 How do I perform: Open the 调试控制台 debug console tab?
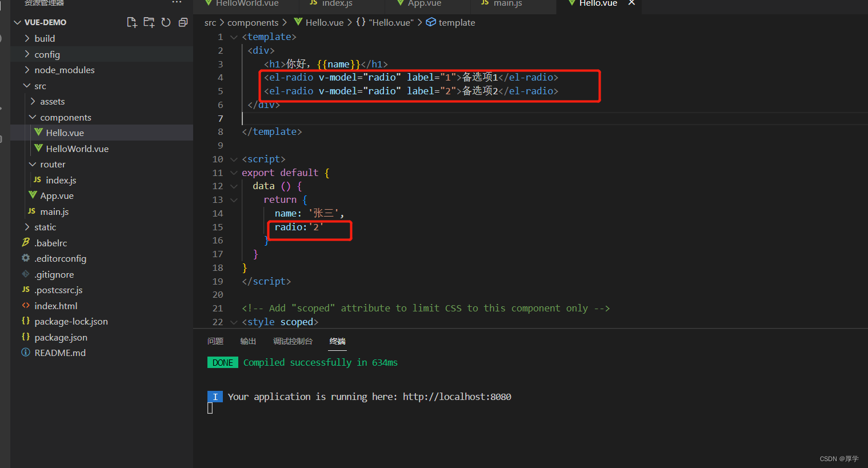(293, 341)
